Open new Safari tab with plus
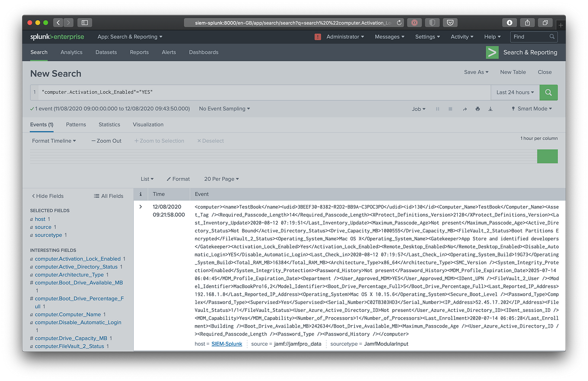The image size is (588, 381). point(561,25)
